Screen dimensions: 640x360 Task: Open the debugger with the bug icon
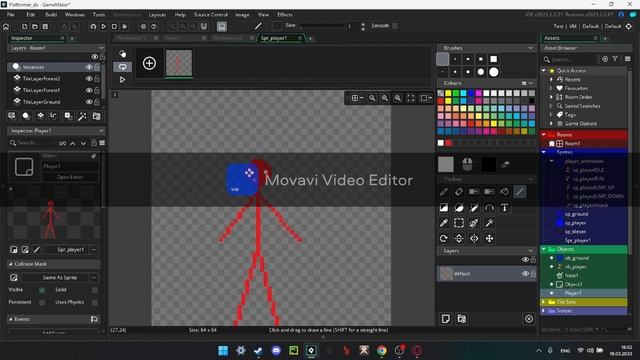pyautogui.click(x=93, y=27)
